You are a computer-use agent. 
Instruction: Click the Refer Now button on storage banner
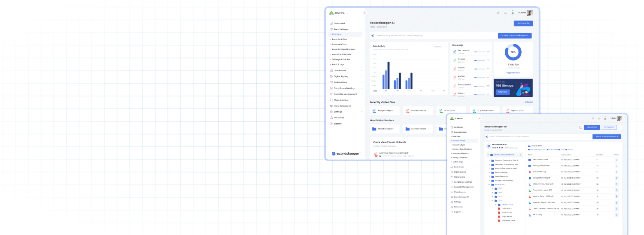502,92
